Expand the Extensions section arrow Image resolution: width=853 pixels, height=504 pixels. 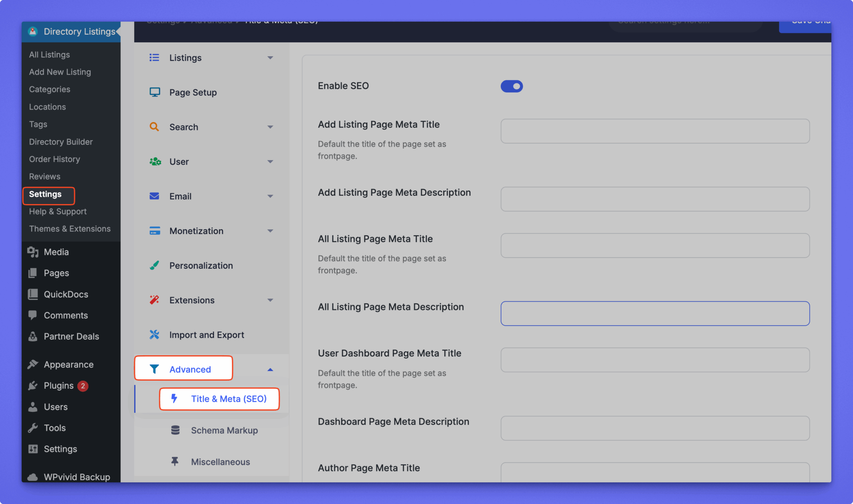(x=270, y=300)
